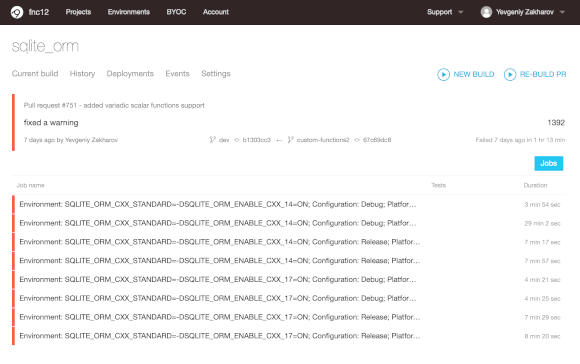Click build number 1392
Viewport: 580px width, 364px height.
tap(556, 122)
